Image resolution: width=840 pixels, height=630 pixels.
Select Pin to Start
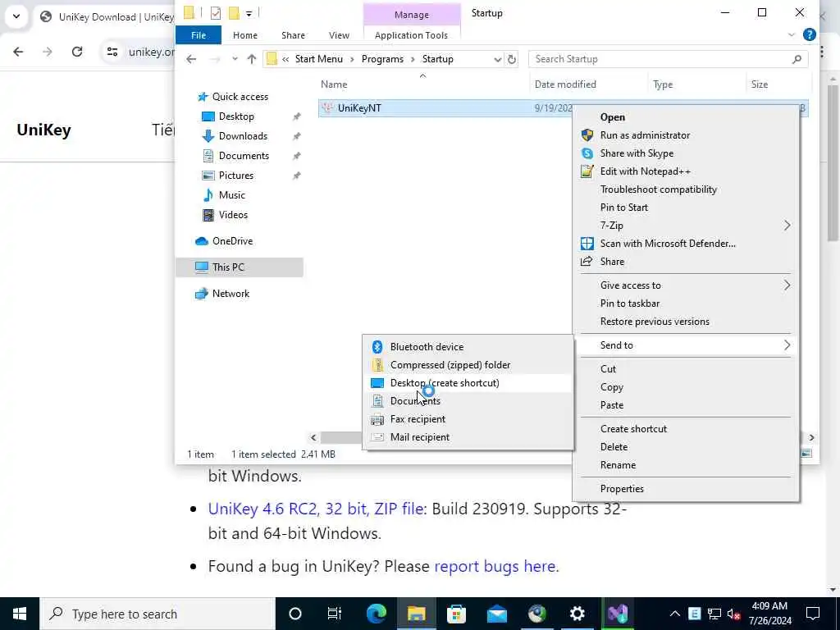tap(686, 208)
